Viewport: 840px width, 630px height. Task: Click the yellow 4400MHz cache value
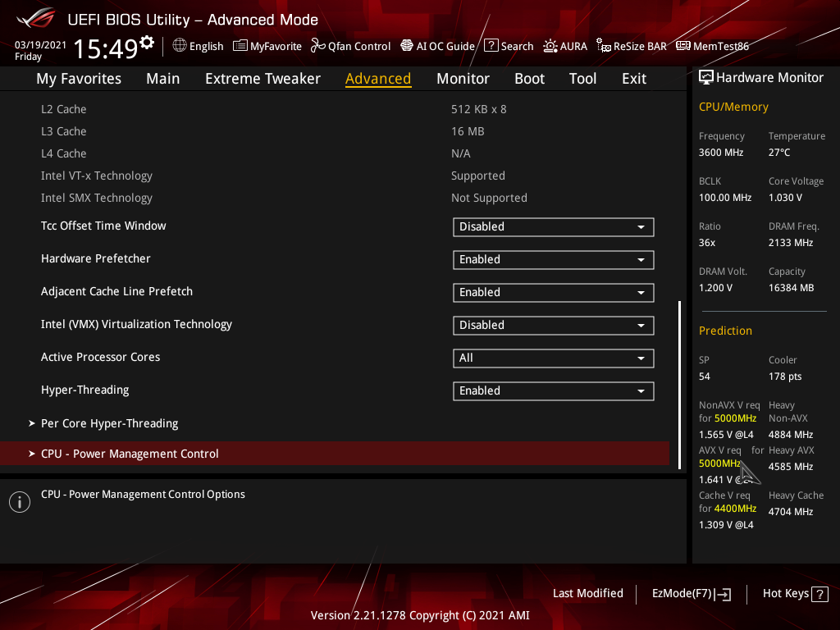coord(735,509)
